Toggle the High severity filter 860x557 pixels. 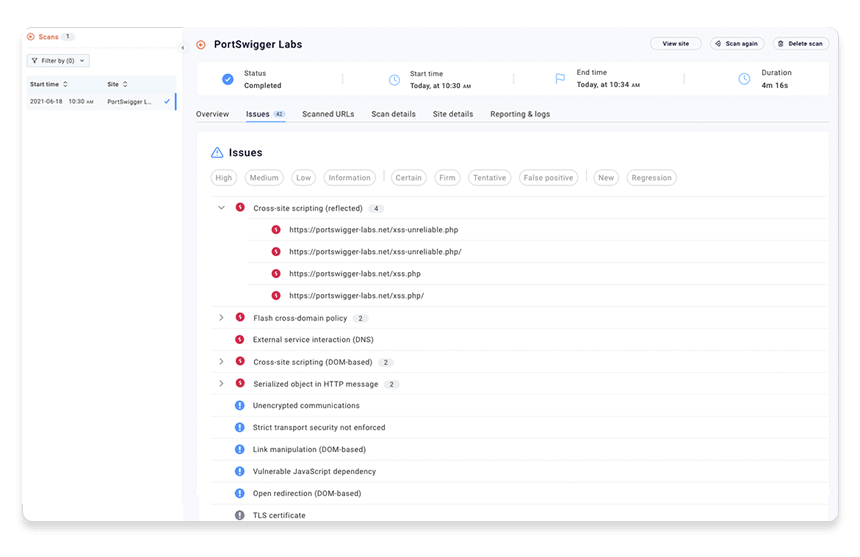(x=224, y=178)
